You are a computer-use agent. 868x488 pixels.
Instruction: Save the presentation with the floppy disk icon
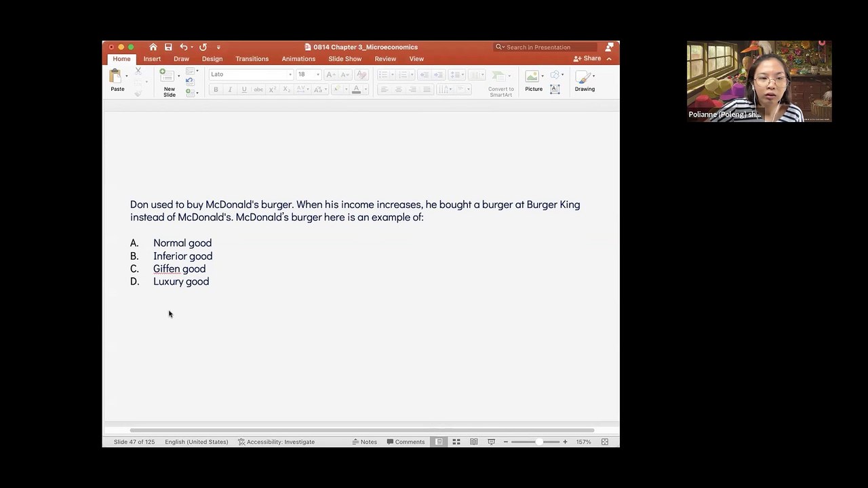click(168, 47)
